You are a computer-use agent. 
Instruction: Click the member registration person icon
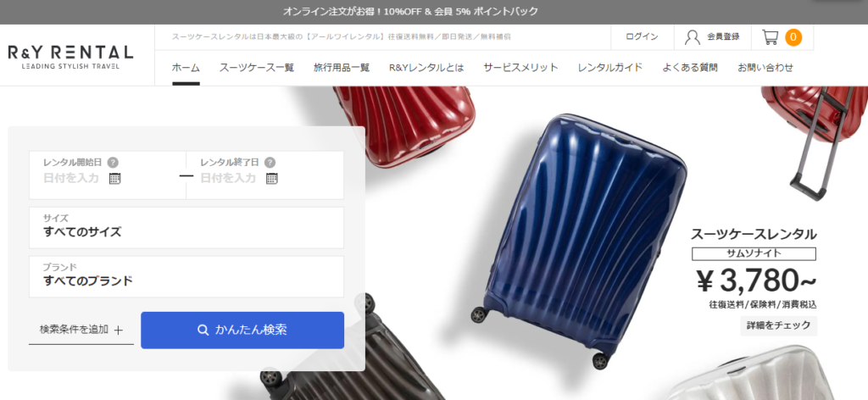692,37
